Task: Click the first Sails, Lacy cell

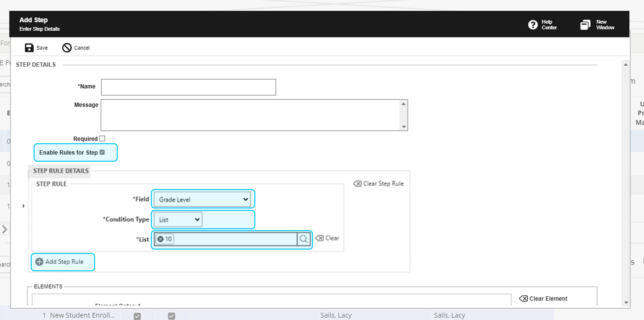Action: [x=336, y=315]
